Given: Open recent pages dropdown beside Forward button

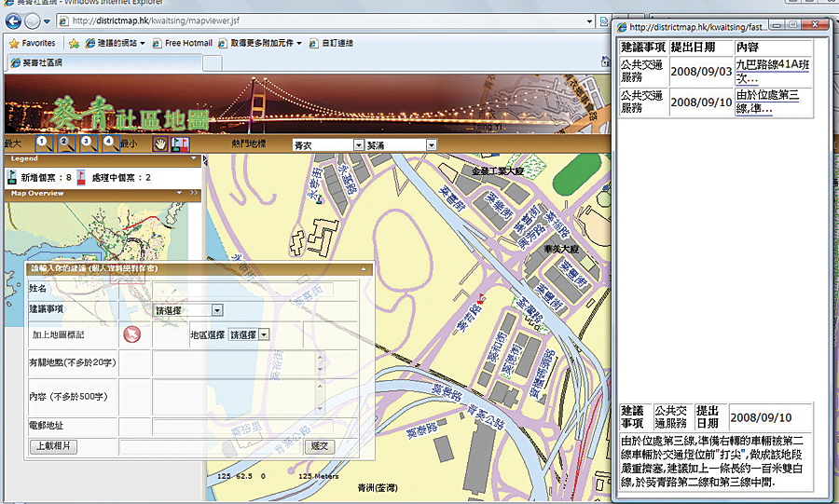Looking at the screenshot, I should pyautogui.click(x=48, y=22).
